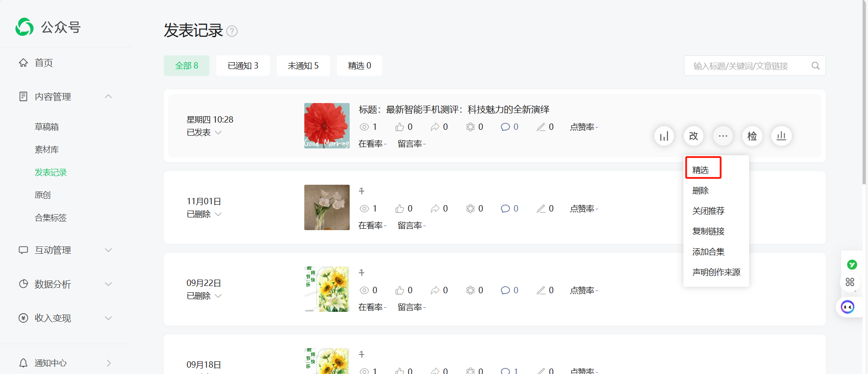Click the help question mark beside 发表记录
868x374 pixels.
tap(232, 31)
